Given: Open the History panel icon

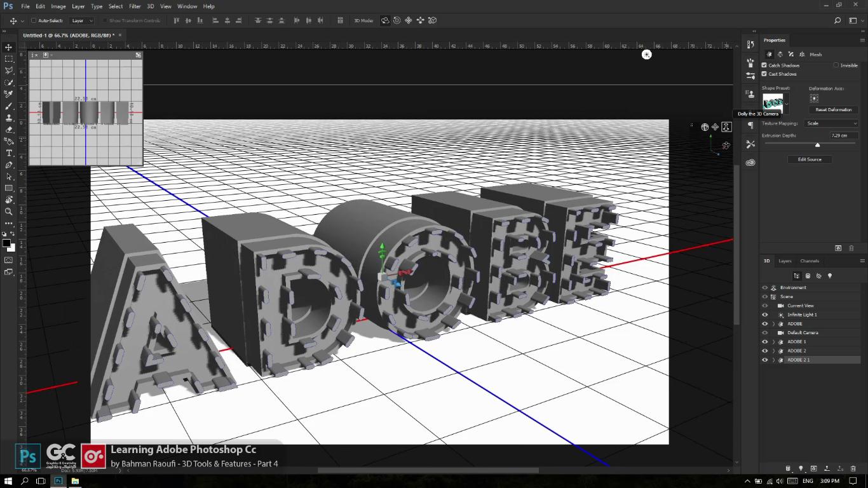Looking at the screenshot, I should pos(750,44).
